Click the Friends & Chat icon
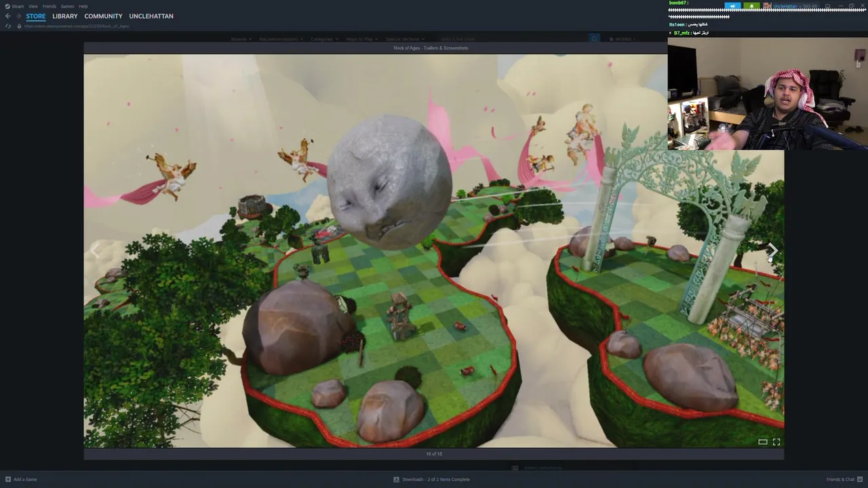Image resolution: width=868 pixels, height=488 pixels. point(860,479)
